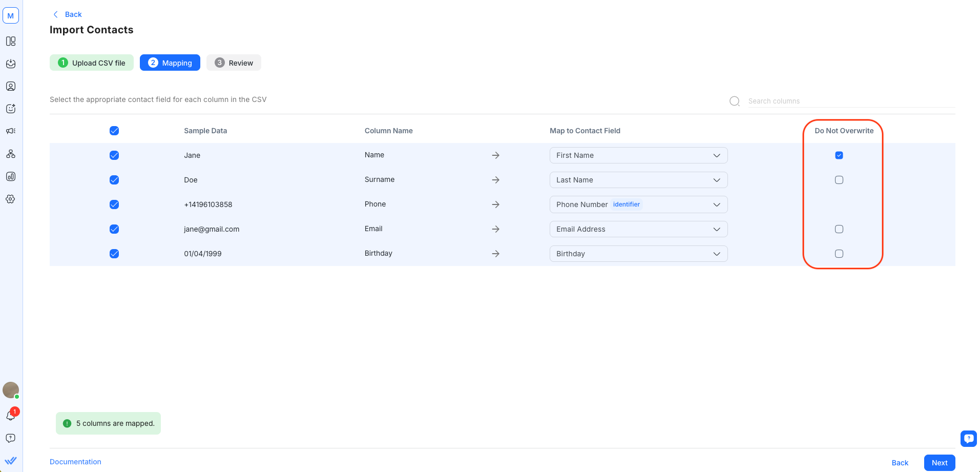Deselect the Surname row checkbox
Image resolution: width=980 pixels, height=472 pixels.
(x=114, y=180)
